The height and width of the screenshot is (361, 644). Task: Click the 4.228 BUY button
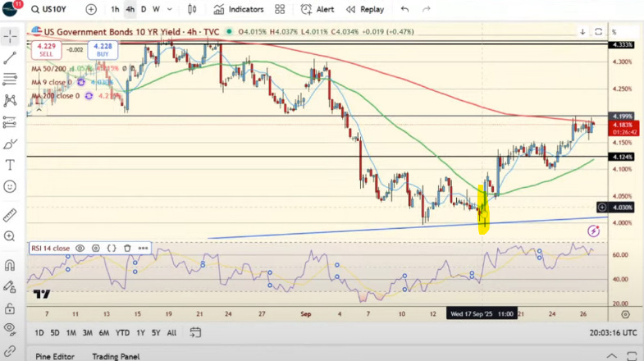103,50
